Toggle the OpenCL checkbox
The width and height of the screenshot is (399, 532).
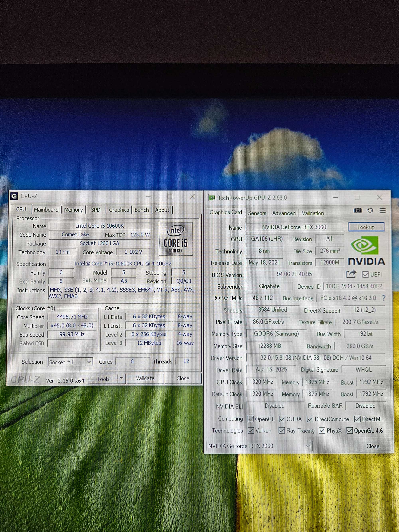click(251, 419)
